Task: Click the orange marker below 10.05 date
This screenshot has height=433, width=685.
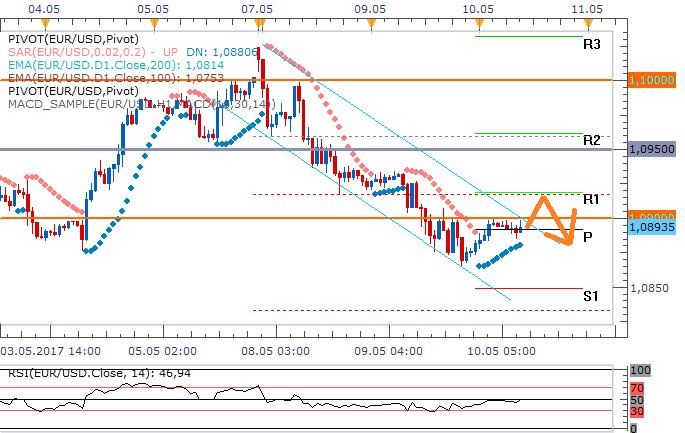Action: pyautogui.click(x=478, y=21)
